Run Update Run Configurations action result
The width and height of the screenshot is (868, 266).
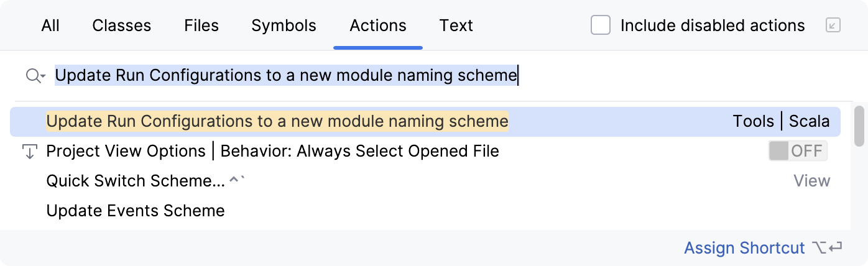click(x=277, y=122)
